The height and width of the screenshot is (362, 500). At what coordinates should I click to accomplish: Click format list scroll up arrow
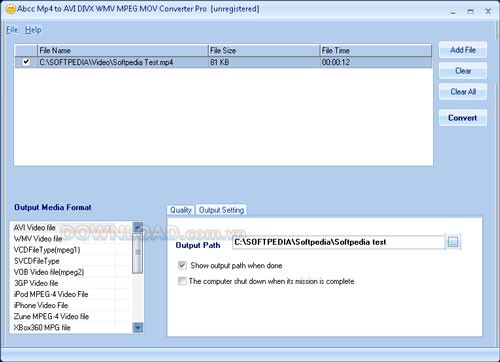pos(138,227)
